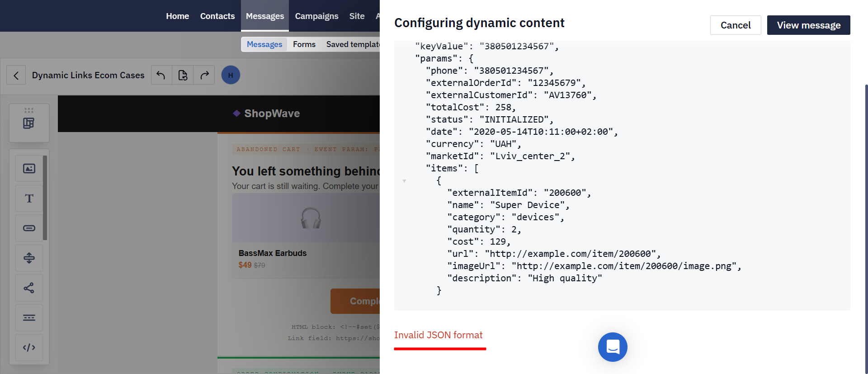Click the Link field URL line in email

(334, 338)
